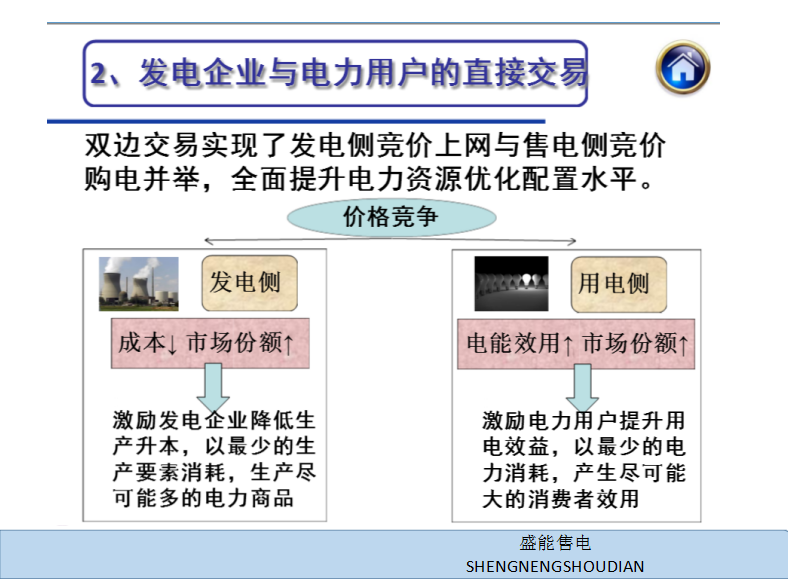The image size is (788, 579).
Task: Click the power plant cooling towers image
Action: (139, 283)
